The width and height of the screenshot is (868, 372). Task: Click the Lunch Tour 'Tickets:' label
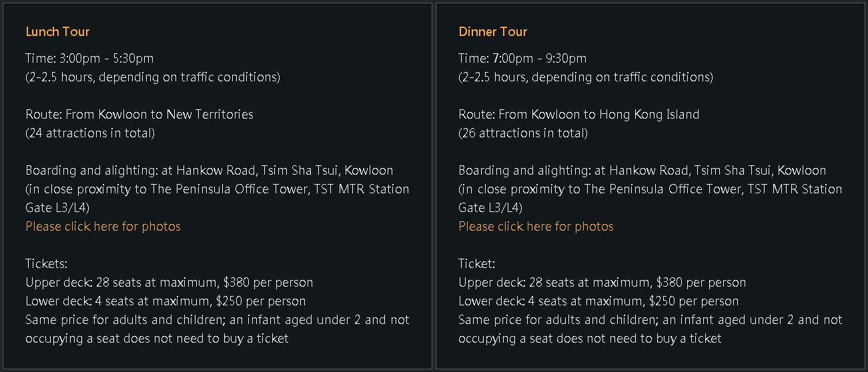(x=47, y=263)
